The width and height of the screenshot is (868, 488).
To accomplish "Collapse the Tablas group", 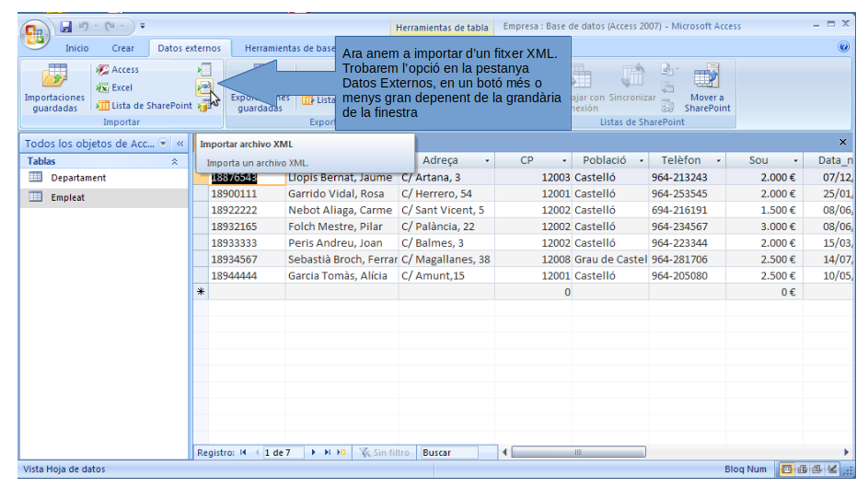I will 174,162.
